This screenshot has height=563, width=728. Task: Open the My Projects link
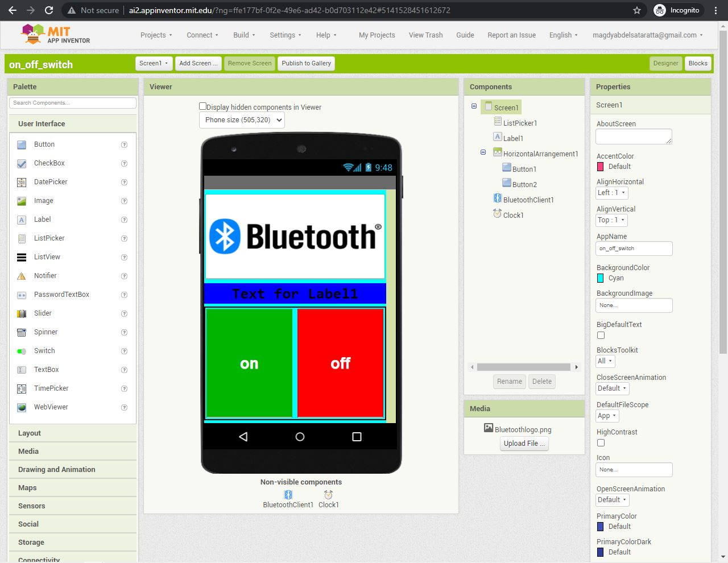(x=377, y=35)
